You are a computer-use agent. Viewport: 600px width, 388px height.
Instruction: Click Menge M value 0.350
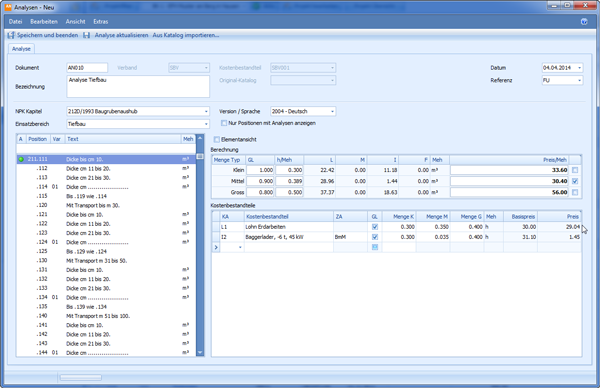[x=433, y=227]
